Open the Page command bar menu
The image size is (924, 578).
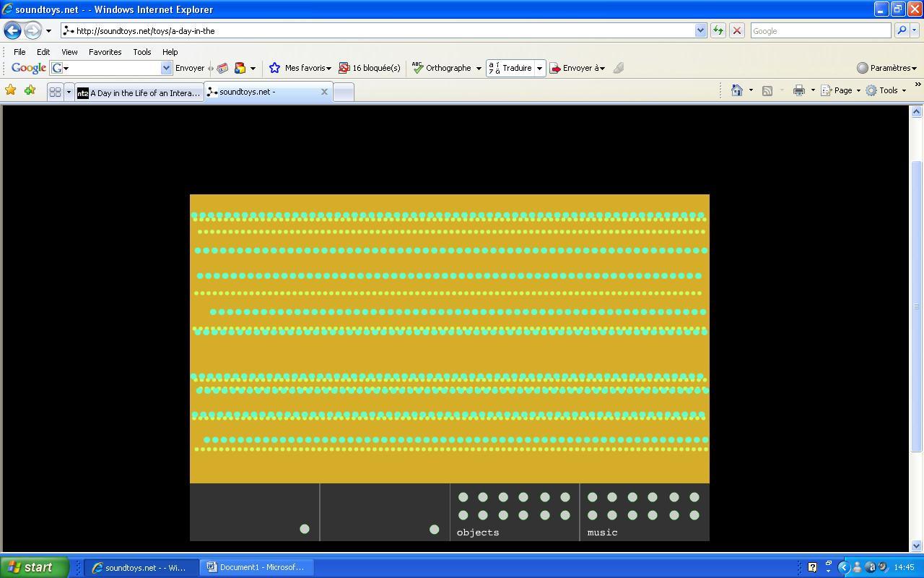tap(841, 90)
